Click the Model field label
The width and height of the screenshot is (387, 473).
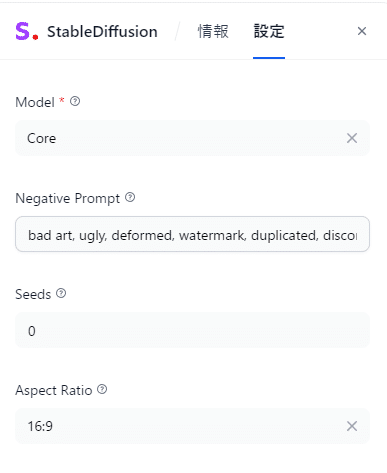[35, 102]
